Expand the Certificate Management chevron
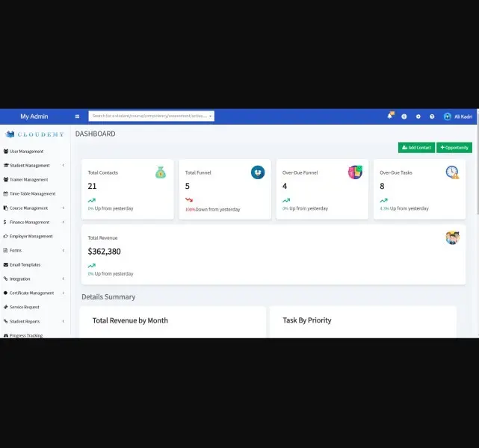The image size is (479, 448). 64,293
